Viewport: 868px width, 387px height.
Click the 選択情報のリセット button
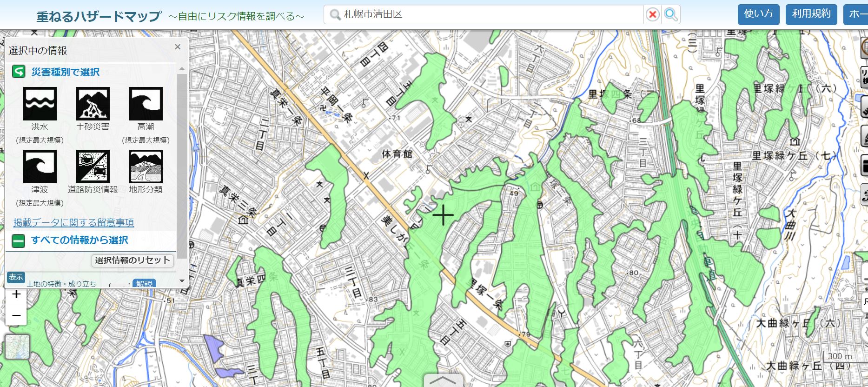133,260
